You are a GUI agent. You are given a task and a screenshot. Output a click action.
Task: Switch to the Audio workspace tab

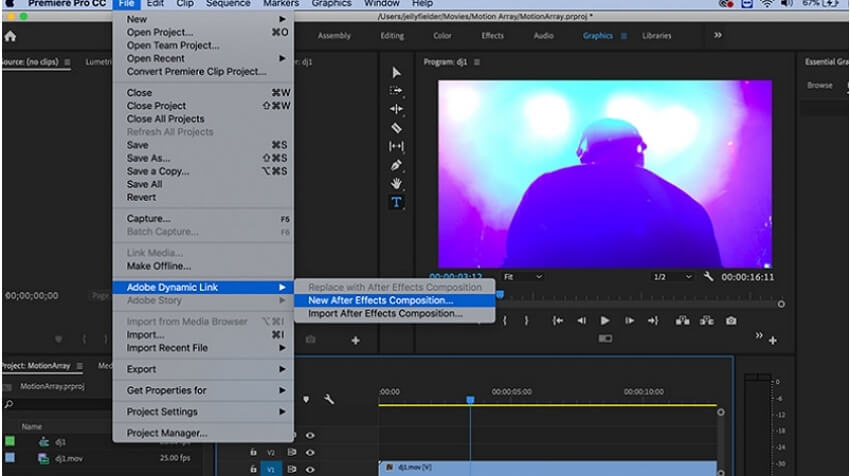pyautogui.click(x=543, y=36)
